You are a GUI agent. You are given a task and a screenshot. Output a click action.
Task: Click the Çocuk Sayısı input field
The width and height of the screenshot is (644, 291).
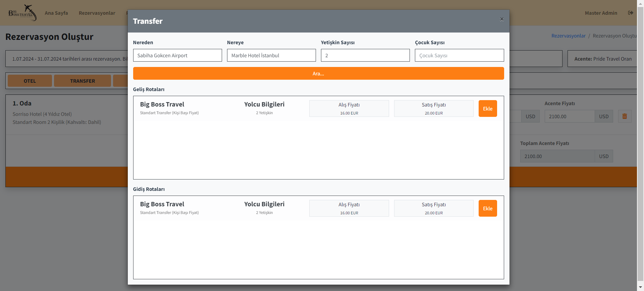(459, 55)
